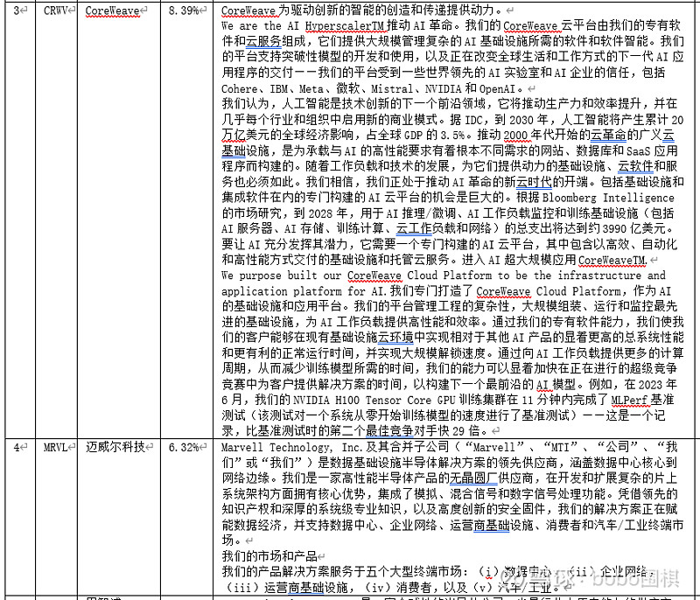The image size is (700, 600).
Task: Click the company name 迈威尔科技
Action: [x=115, y=447]
